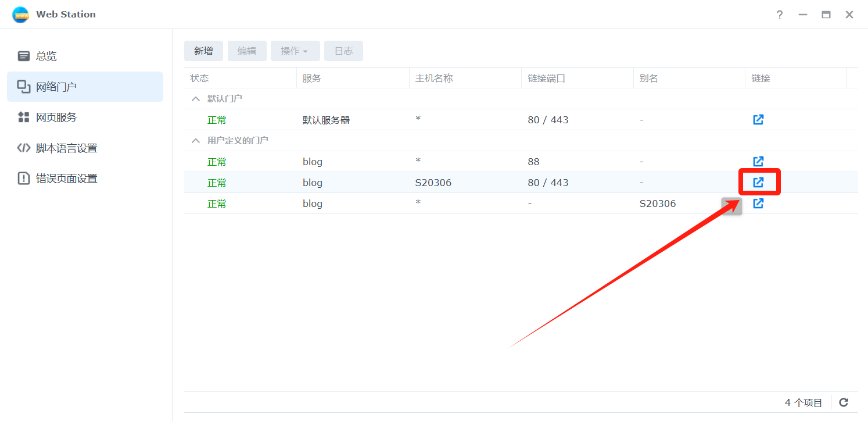Sort by 链接端口 column header

546,78
